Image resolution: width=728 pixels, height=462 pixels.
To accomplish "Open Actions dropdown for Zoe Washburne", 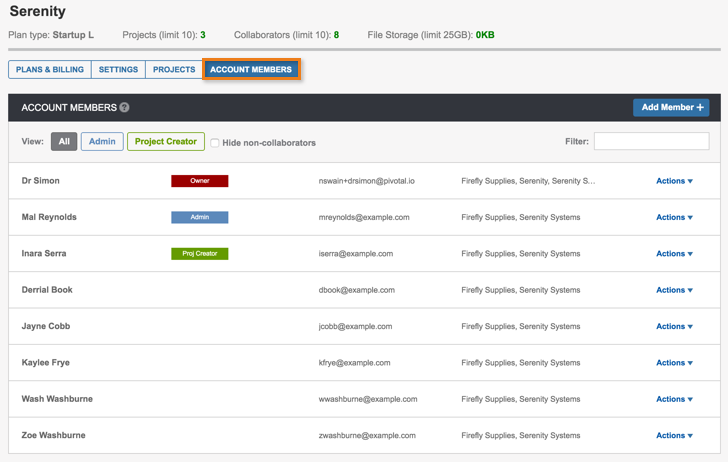I will pyautogui.click(x=674, y=435).
